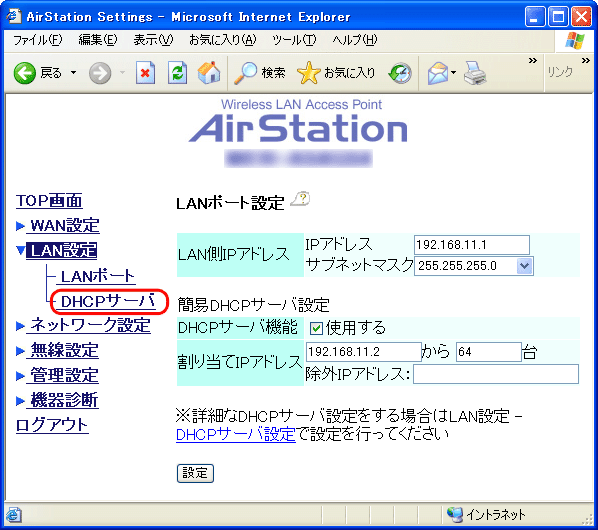Click the Windows flag logo
This screenshot has height=530, width=598.
tap(575, 40)
